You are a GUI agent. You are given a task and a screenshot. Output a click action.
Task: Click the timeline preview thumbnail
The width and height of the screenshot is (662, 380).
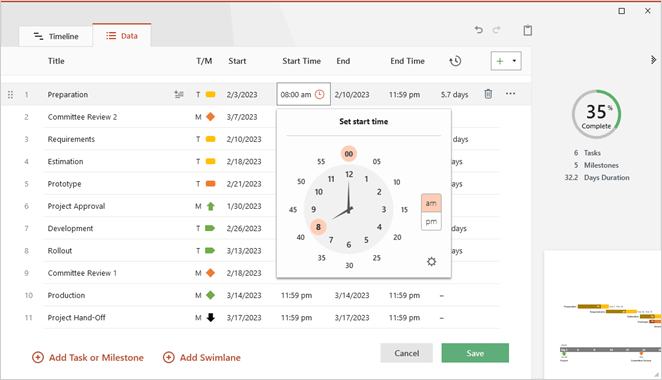click(x=603, y=314)
